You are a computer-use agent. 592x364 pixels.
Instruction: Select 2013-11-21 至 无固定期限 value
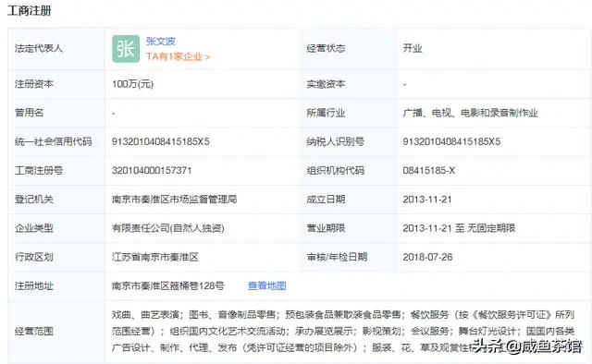[x=459, y=228]
